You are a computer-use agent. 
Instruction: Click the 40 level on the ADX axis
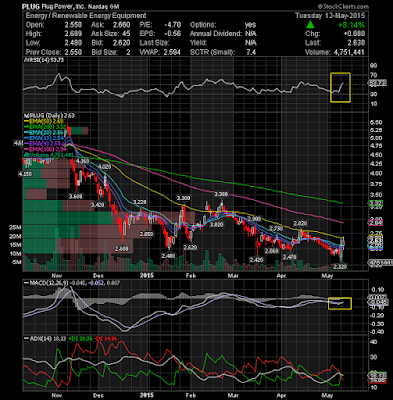point(374,342)
